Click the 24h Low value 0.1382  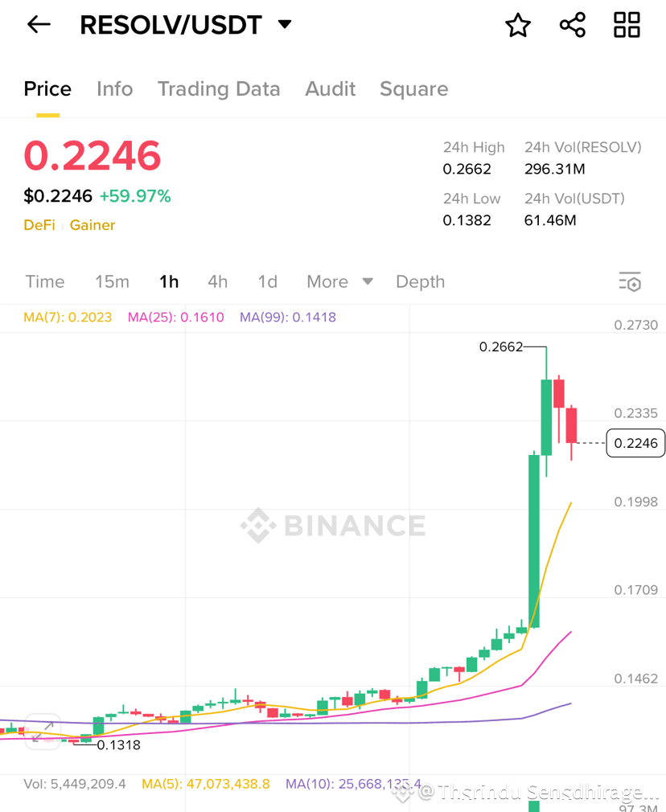(x=467, y=220)
